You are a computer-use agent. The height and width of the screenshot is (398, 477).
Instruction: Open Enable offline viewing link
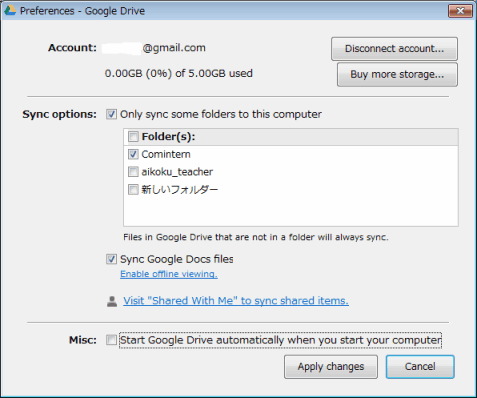[169, 274]
